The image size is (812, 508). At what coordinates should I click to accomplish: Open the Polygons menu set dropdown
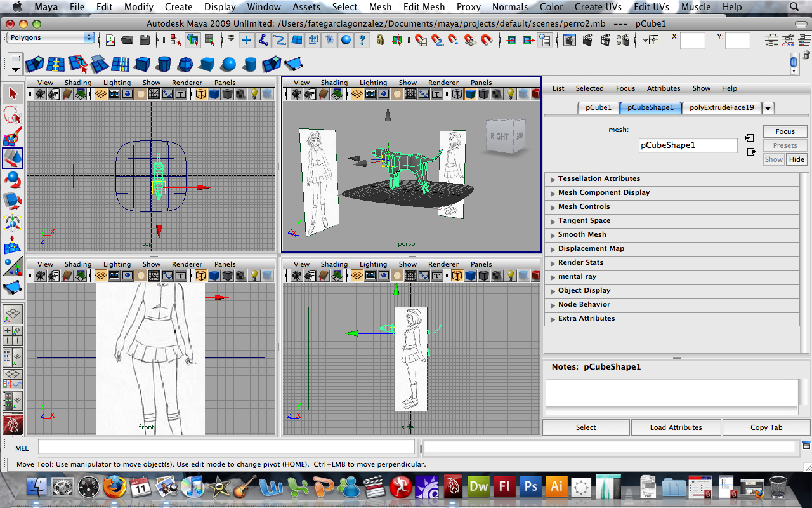pyautogui.click(x=51, y=37)
